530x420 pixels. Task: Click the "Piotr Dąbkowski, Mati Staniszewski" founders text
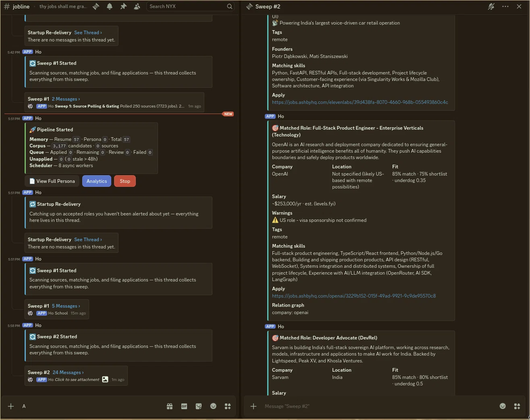[x=310, y=56]
